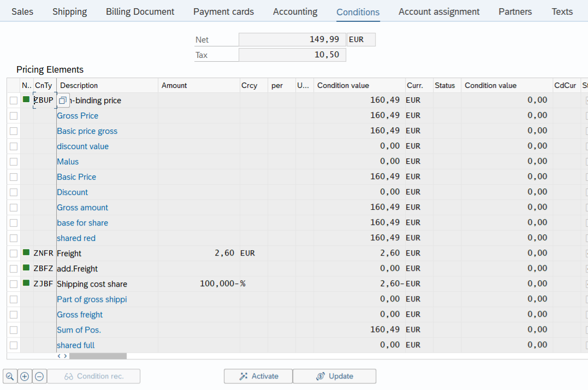Tick the checkbox for Gross Price row

coord(14,116)
